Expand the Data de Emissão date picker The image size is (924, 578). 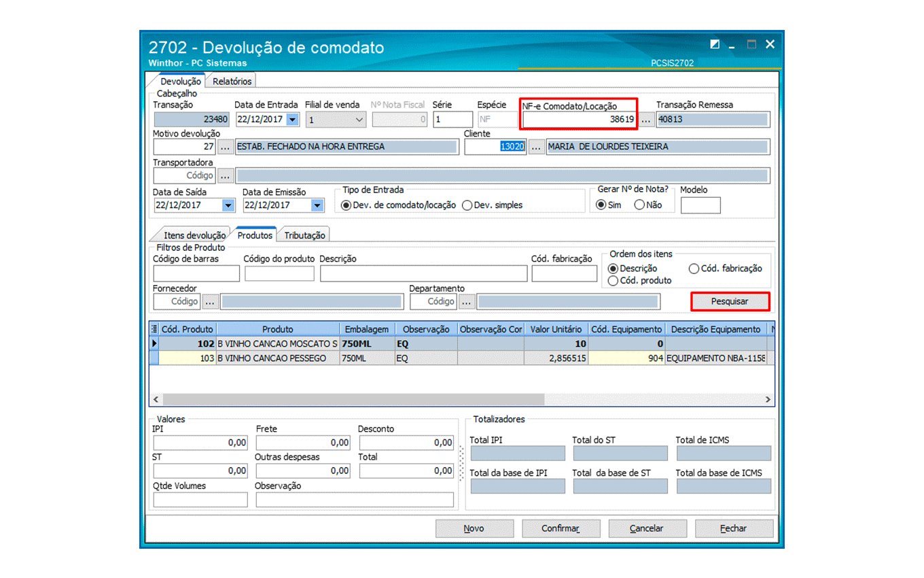click(x=317, y=205)
